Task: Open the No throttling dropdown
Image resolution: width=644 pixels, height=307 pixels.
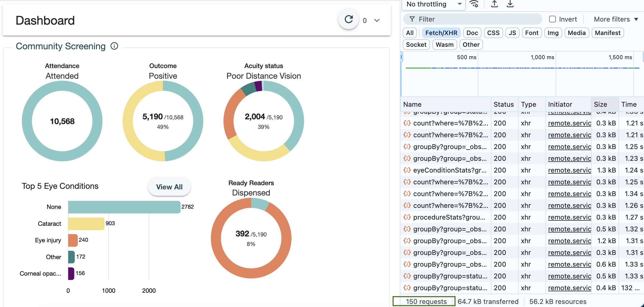Action: click(x=433, y=4)
